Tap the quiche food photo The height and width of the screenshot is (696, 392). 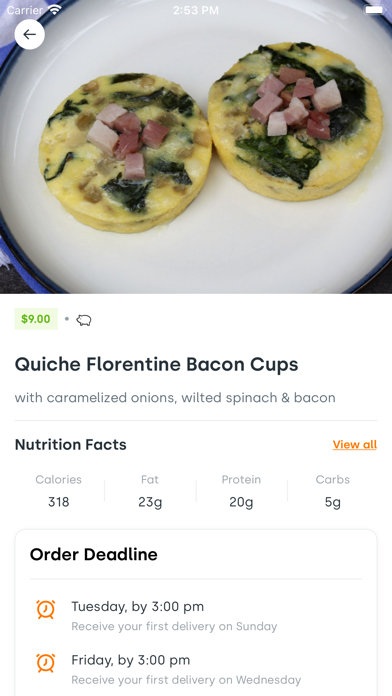click(196, 146)
